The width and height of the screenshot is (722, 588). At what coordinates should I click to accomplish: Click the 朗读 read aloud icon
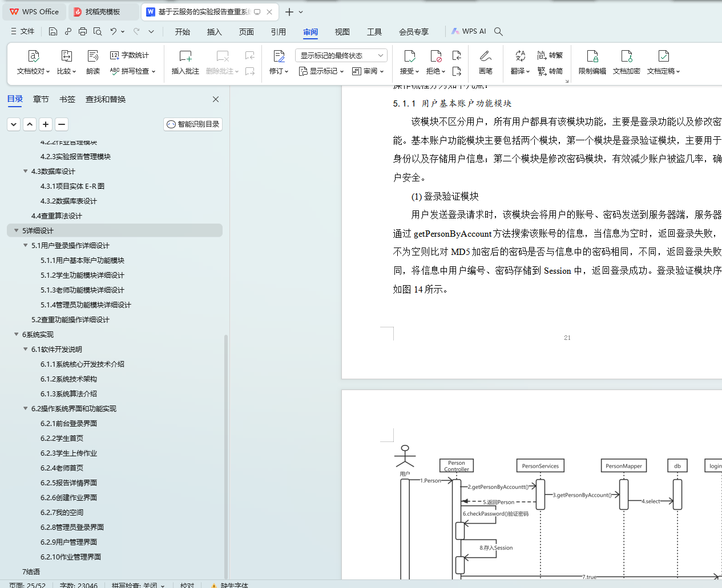tap(93, 56)
